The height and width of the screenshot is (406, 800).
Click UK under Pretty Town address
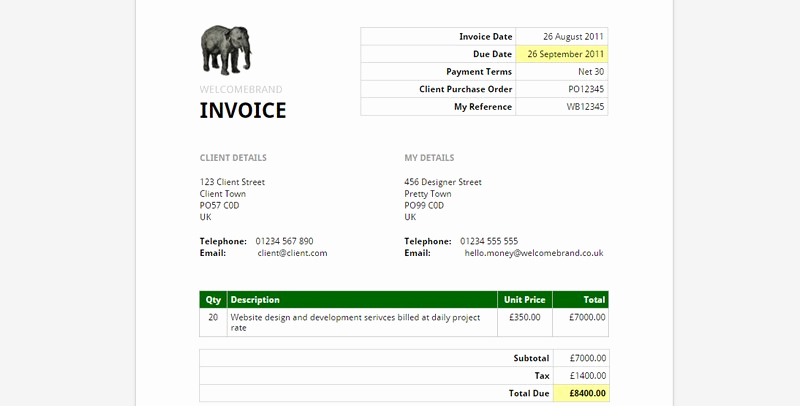click(x=410, y=217)
